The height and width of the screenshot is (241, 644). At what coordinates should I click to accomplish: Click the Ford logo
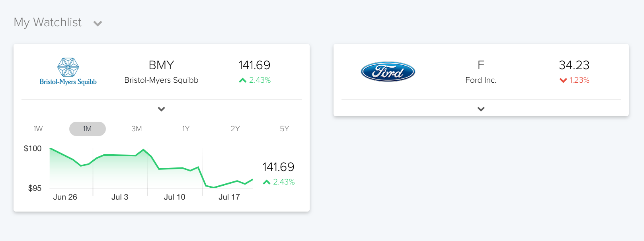tap(388, 72)
